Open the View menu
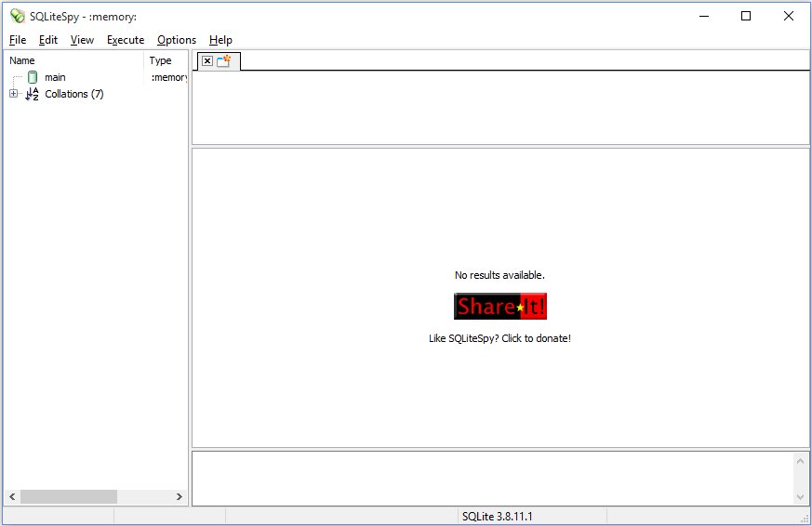The image size is (812, 526). (x=82, y=40)
